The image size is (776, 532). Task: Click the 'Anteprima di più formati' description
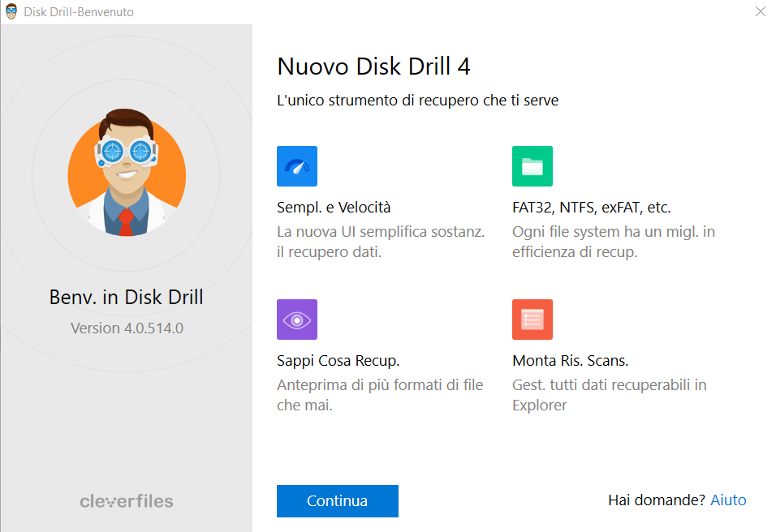pos(380,395)
